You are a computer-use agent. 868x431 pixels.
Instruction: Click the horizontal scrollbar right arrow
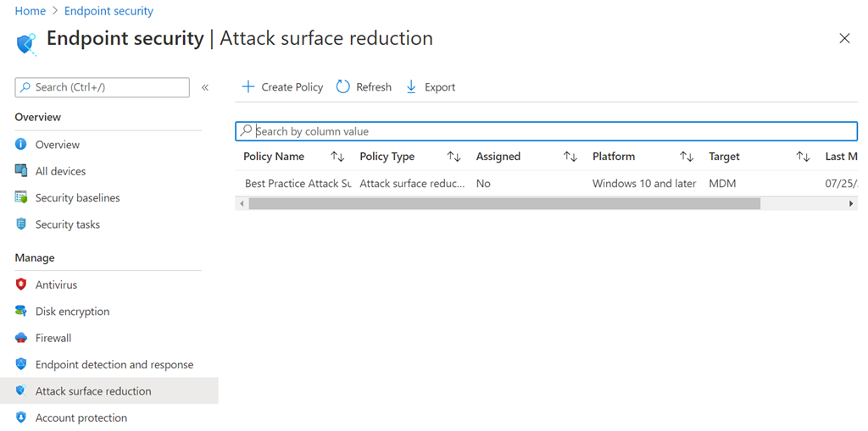851,203
